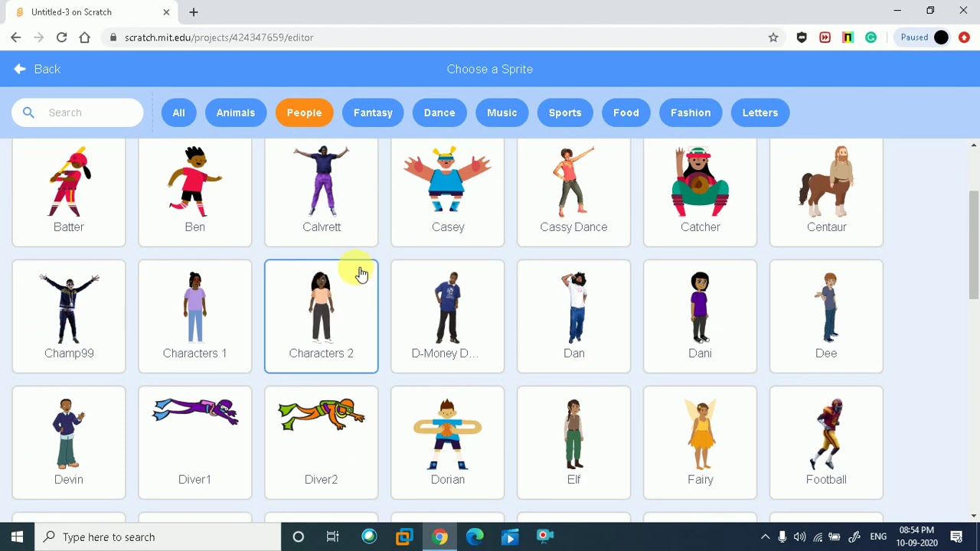This screenshot has width=980, height=551.
Task: Choose the Catcher sprite
Action: [700, 191]
